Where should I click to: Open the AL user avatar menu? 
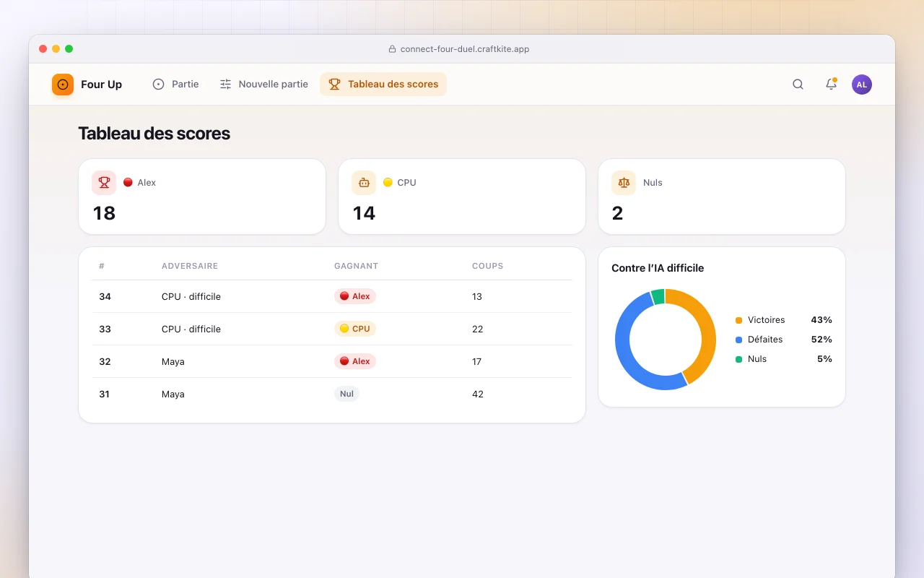[x=862, y=85]
